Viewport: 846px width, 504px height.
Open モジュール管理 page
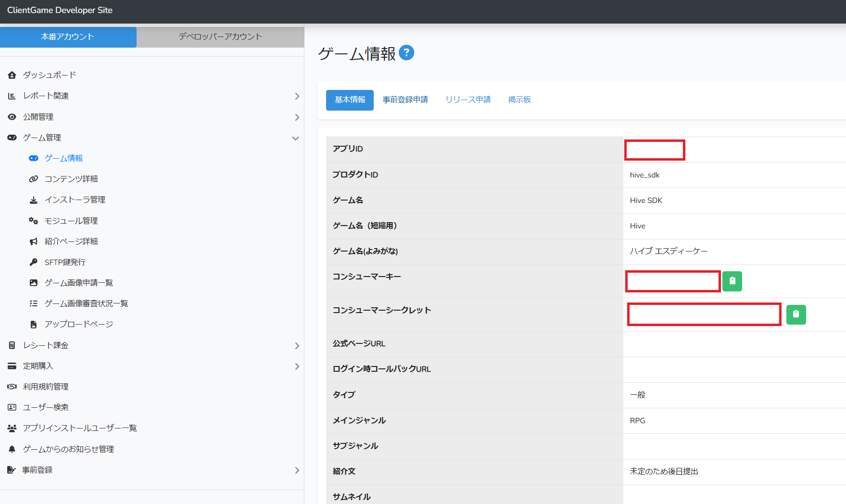click(x=71, y=221)
